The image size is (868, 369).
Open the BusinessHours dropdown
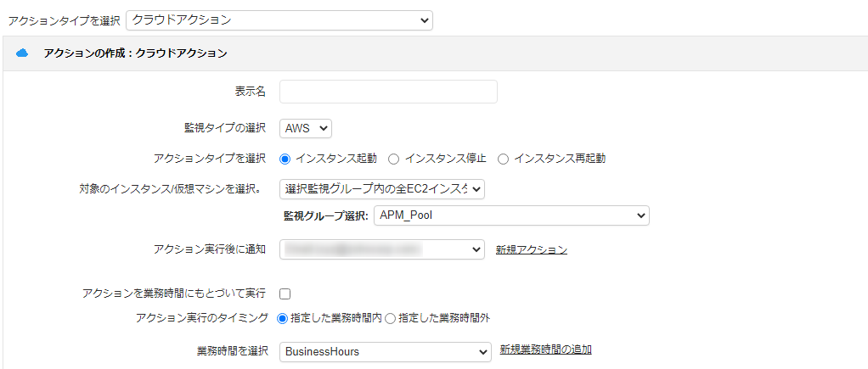386,351
